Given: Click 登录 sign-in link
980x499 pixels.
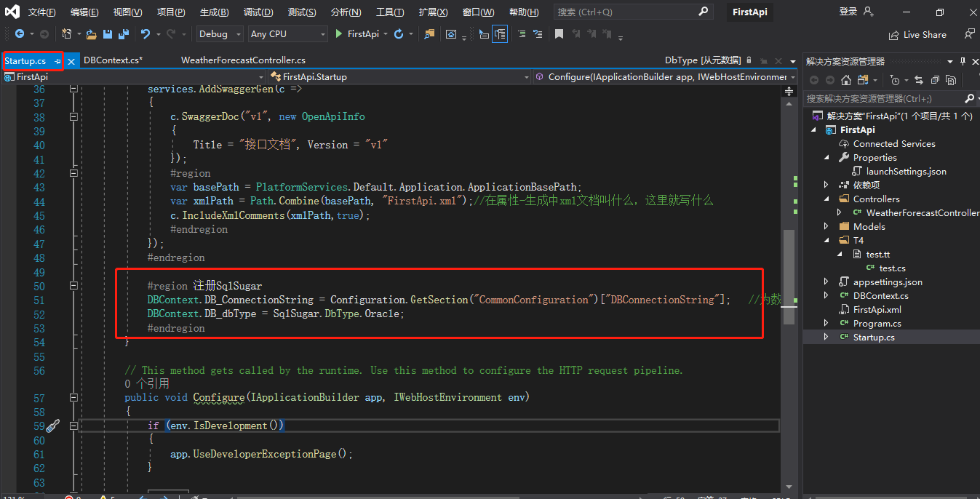Looking at the screenshot, I should (x=848, y=12).
